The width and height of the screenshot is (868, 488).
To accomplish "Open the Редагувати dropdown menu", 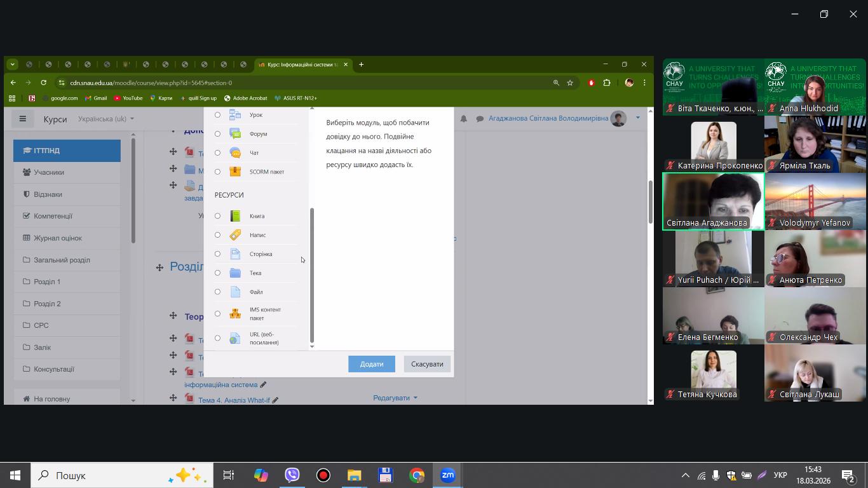I will pyautogui.click(x=395, y=398).
